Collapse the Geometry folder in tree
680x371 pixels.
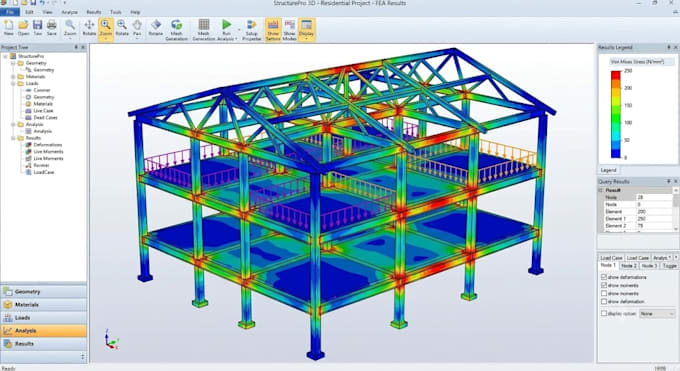coord(13,63)
